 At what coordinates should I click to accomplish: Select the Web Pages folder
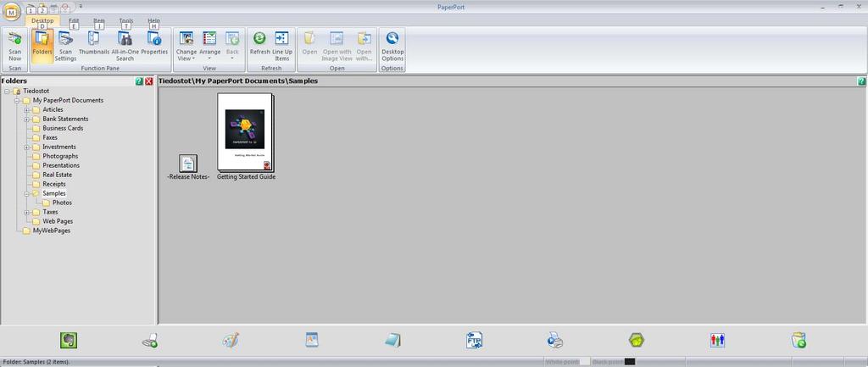58,221
